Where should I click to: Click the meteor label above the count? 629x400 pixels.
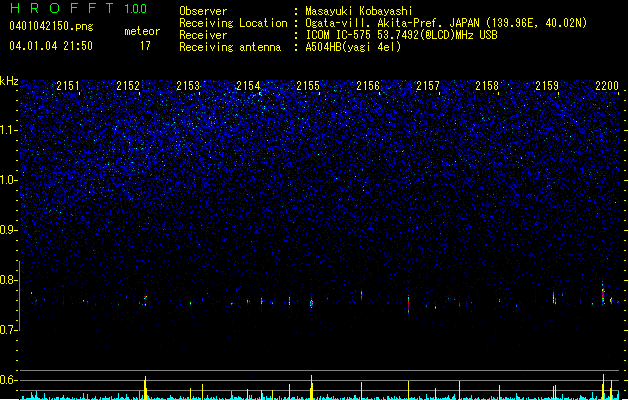tap(142, 31)
